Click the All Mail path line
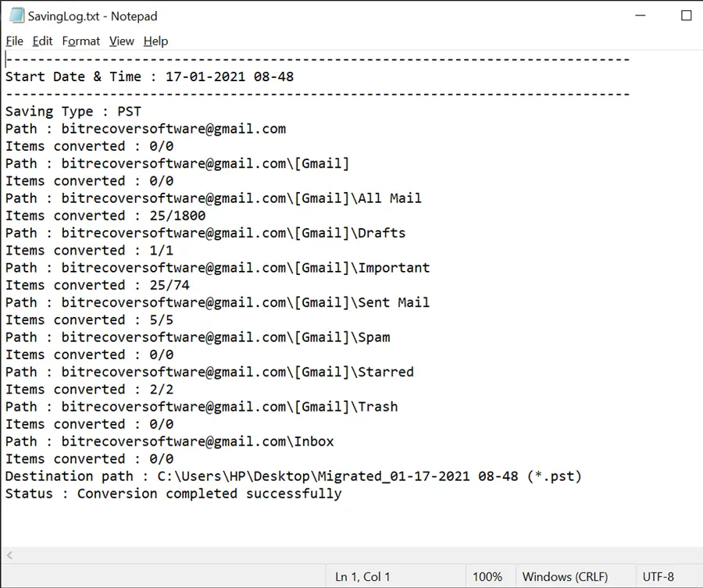The image size is (703, 588). click(x=213, y=198)
